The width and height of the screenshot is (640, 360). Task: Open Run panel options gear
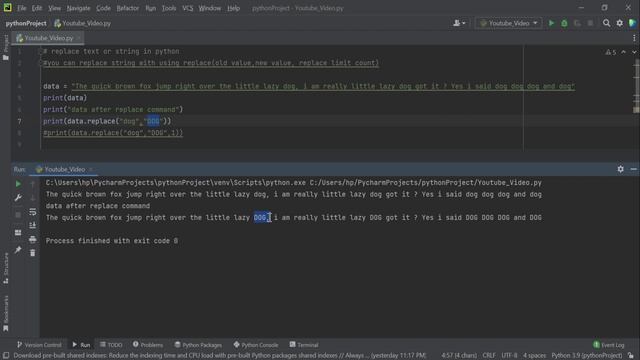coord(620,169)
